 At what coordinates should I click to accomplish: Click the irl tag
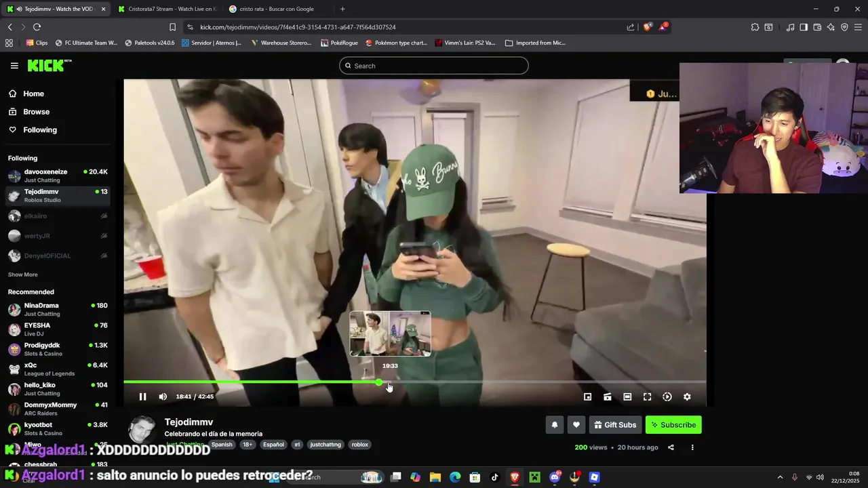(297, 445)
